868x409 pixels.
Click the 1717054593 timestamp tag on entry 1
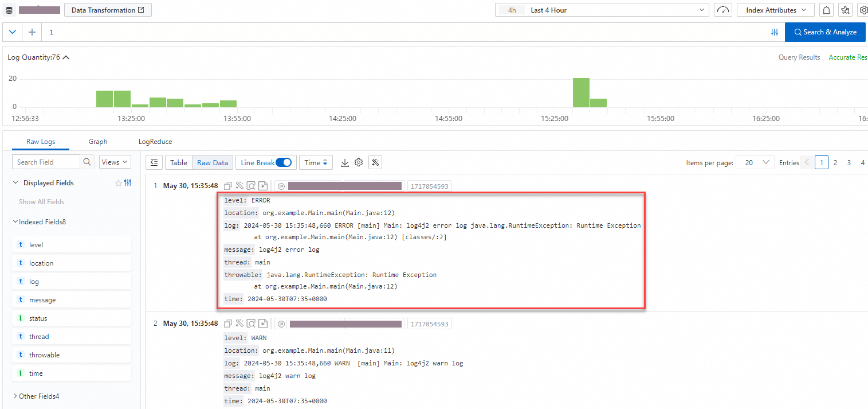tap(429, 186)
